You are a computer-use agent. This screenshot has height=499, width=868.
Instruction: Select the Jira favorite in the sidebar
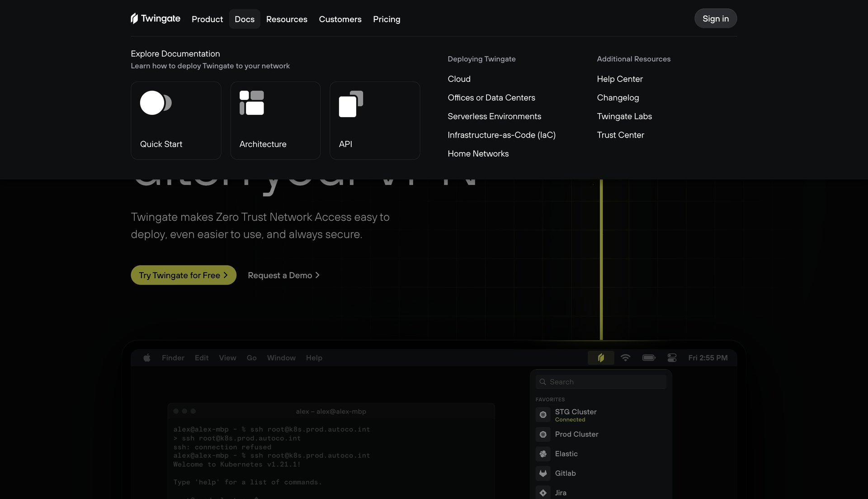point(561,492)
